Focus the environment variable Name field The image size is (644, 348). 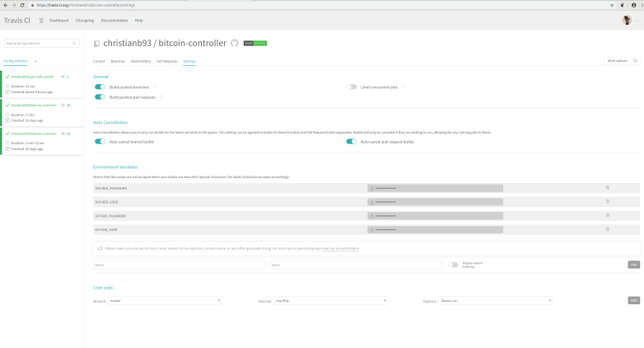pyautogui.click(x=180, y=265)
